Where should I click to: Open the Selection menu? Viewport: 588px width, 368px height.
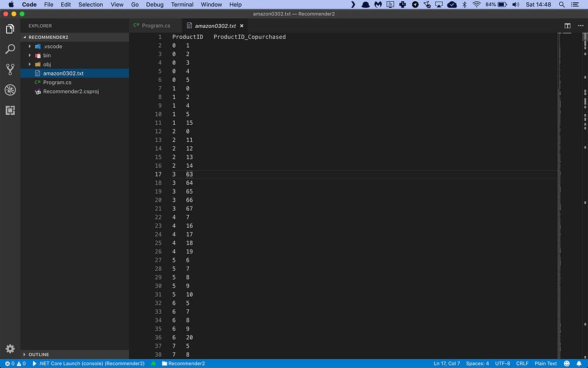91,5
